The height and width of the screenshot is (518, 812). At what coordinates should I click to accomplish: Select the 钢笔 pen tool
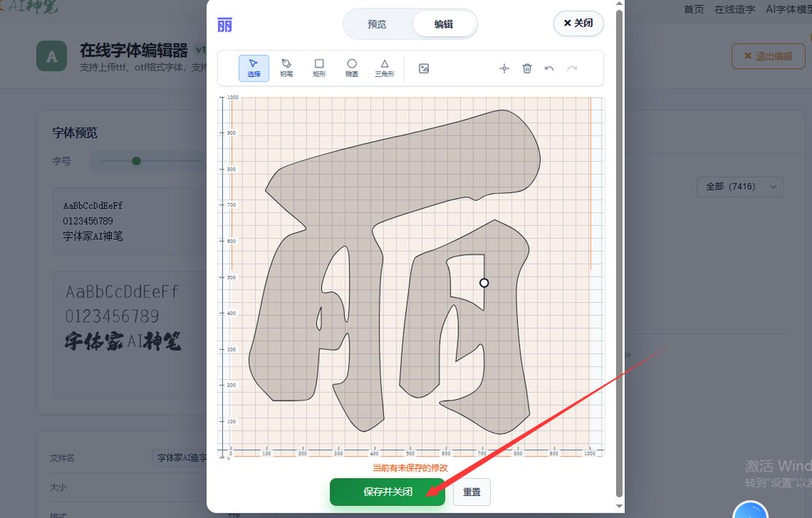pyautogui.click(x=286, y=68)
